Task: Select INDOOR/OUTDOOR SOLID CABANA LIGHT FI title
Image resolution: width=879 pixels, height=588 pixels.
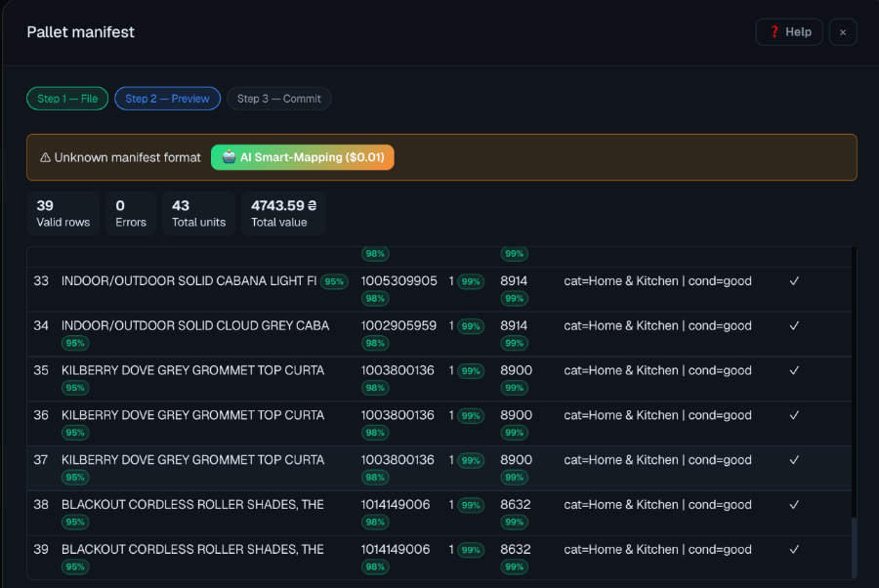Action: [188, 281]
